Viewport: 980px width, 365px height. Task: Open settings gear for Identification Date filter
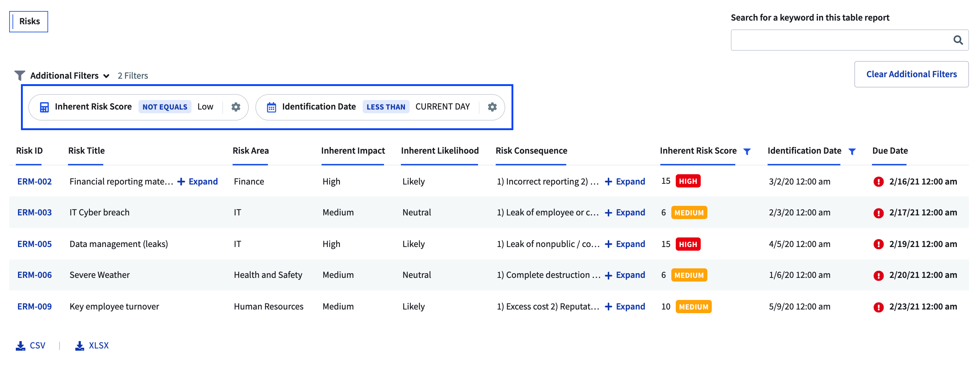tap(492, 107)
